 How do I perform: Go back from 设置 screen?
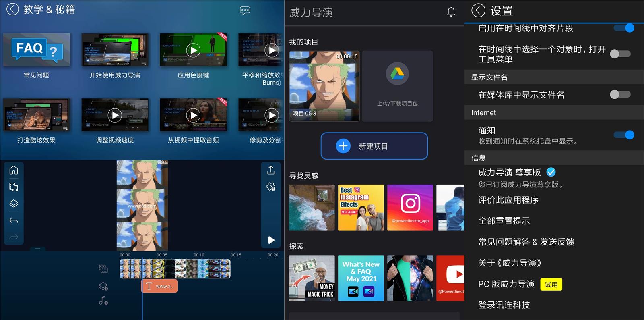click(x=478, y=10)
